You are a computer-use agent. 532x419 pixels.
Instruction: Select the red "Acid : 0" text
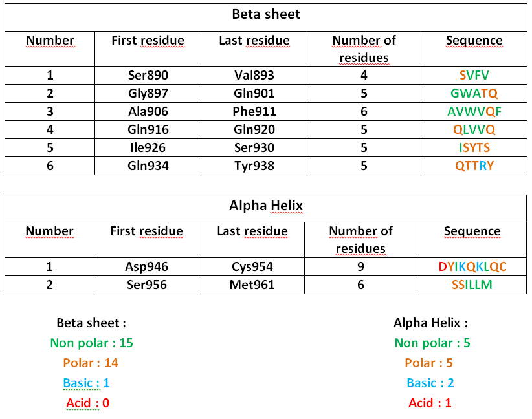point(88,403)
